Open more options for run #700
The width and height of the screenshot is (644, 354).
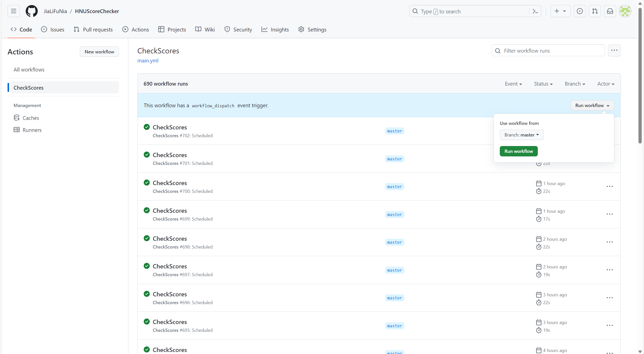coord(610,186)
